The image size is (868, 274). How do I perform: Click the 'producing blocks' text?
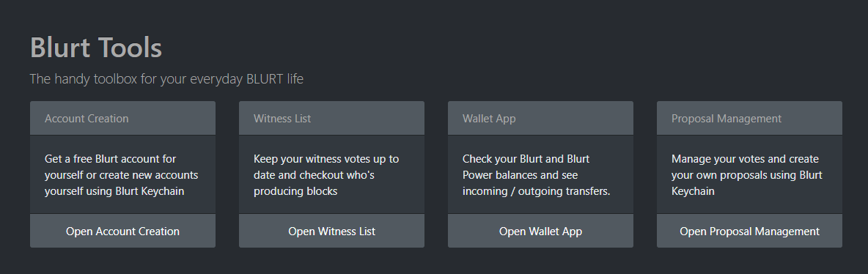click(x=295, y=191)
